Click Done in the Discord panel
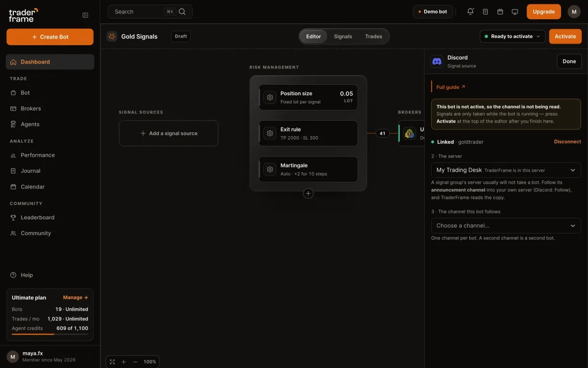The width and height of the screenshot is (588, 368). tap(569, 61)
